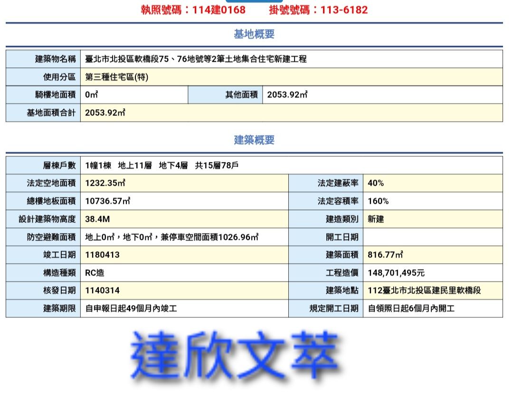The image size is (513, 420).
Task: Select the 112臺北市北投區建民里軟橋段 address value
Action: click(x=424, y=290)
